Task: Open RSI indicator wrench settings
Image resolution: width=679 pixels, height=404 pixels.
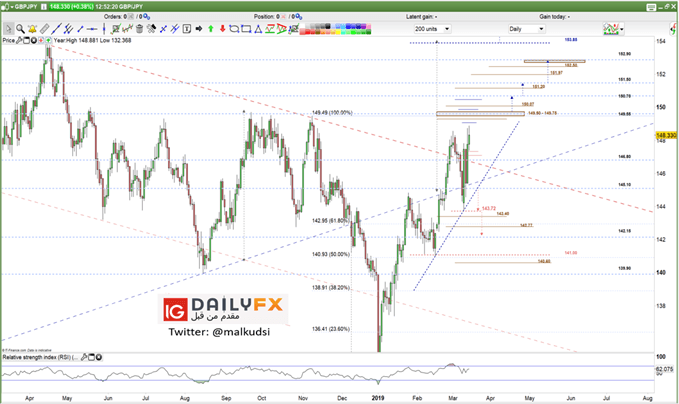Action: coord(84,357)
